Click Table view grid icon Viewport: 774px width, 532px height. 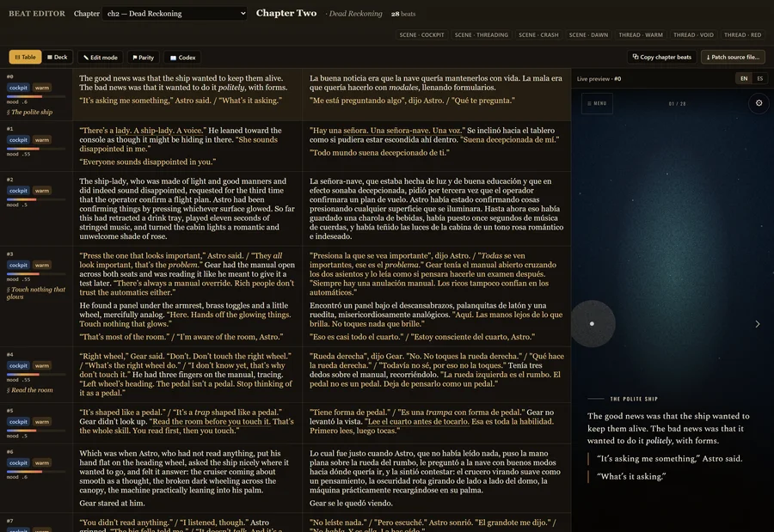(x=17, y=58)
